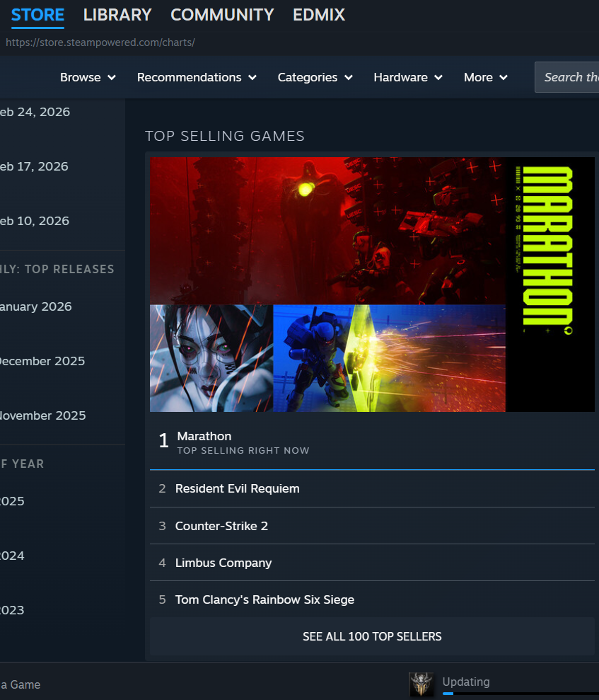Open Limbus Company from the list
Viewport: 599px width, 700px height.
(x=223, y=563)
